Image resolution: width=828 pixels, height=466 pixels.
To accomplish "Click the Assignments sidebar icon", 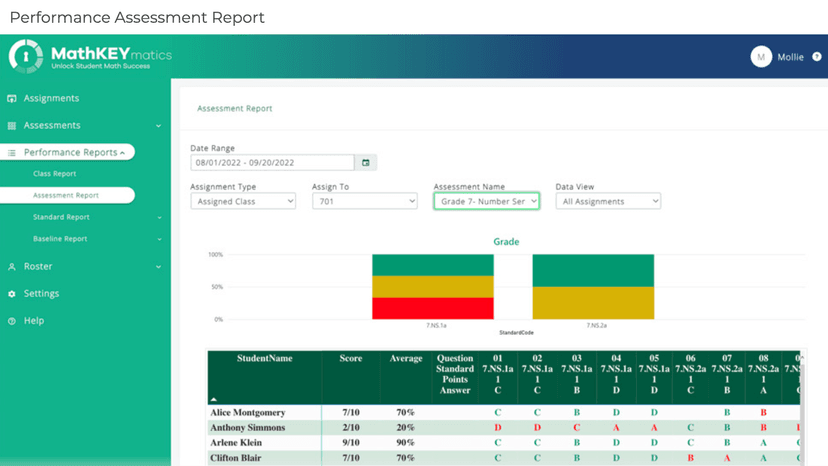I will (12, 99).
